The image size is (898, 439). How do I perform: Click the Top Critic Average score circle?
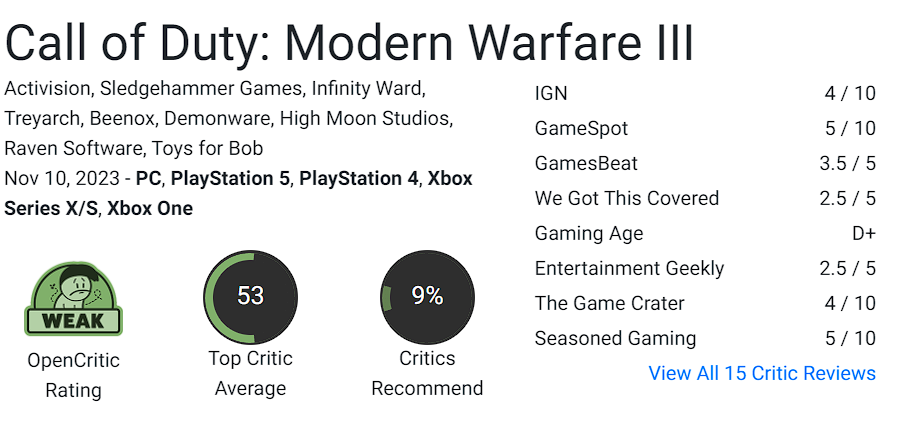pyautogui.click(x=250, y=297)
